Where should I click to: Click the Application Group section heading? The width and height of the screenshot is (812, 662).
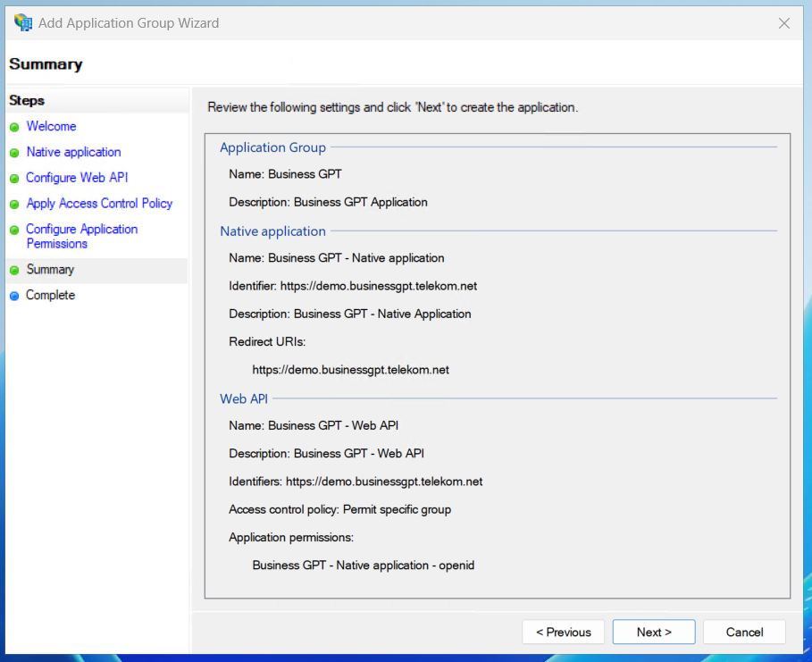click(x=273, y=147)
